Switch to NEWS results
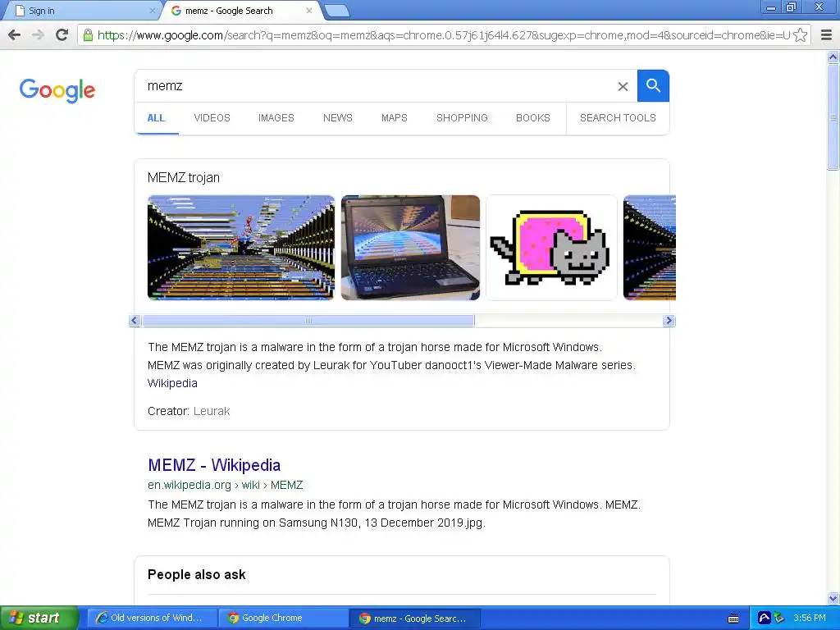The height and width of the screenshot is (630, 840). click(337, 118)
